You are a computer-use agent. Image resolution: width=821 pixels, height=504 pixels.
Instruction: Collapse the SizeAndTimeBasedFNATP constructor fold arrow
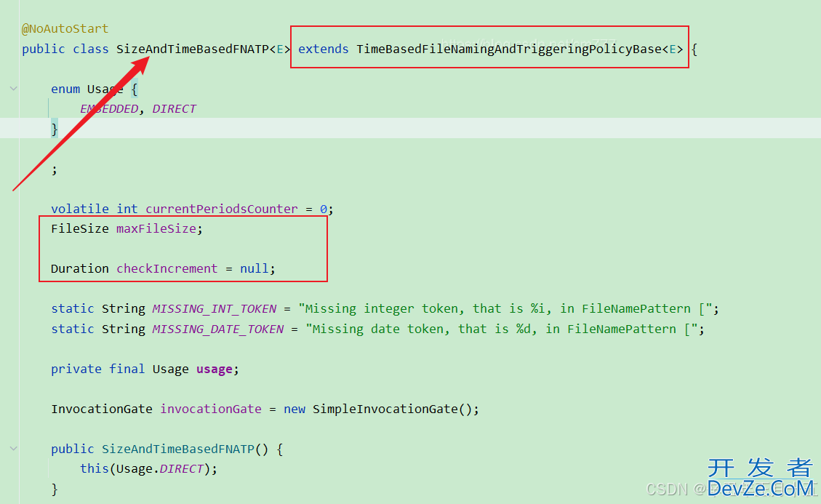14,449
